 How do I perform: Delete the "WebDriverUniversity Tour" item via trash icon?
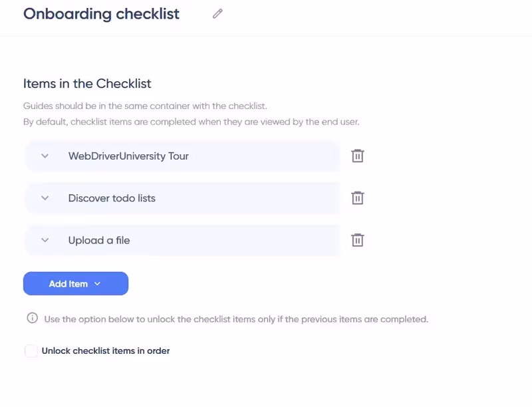(358, 156)
